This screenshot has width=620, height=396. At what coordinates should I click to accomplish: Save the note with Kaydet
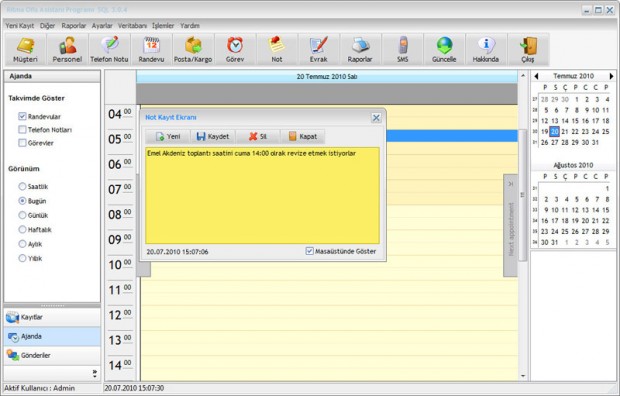(213, 136)
